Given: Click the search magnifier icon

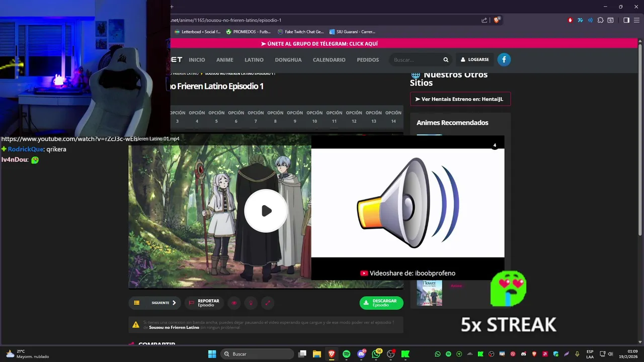Looking at the screenshot, I should pos(446,60).
